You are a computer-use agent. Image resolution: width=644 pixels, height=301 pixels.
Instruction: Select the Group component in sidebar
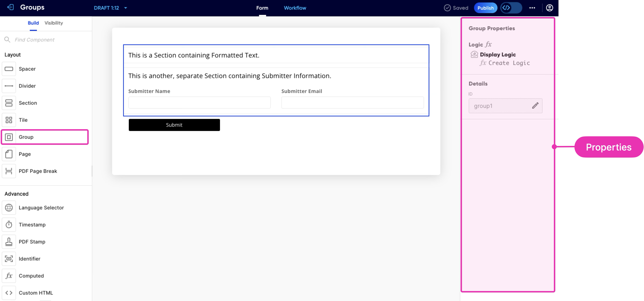[26, 137]
